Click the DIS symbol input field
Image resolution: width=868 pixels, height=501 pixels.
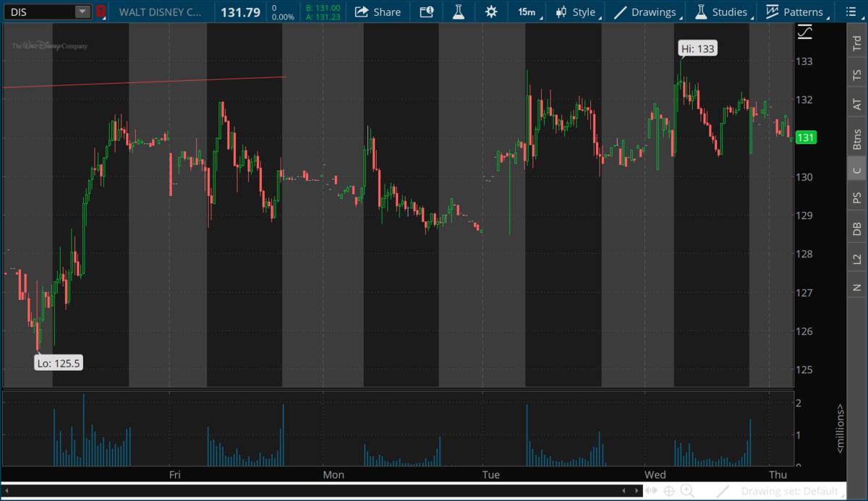[x=41, y=12]
